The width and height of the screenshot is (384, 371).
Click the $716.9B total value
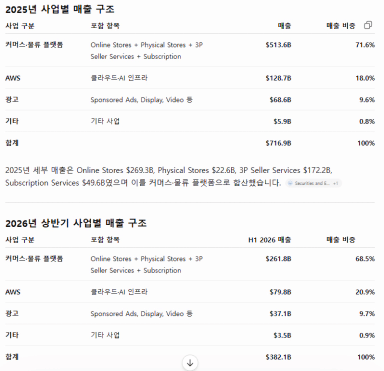[278, 143]
